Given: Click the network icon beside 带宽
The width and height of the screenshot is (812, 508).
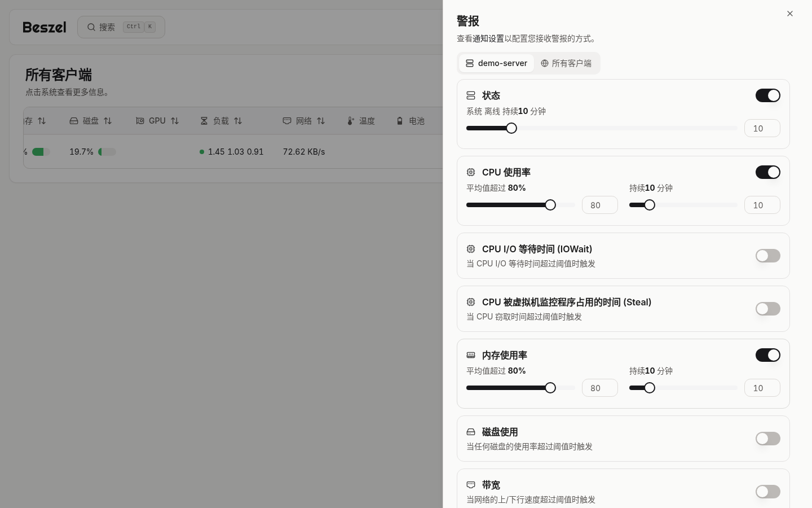Looking at the screenshot, I should (x=471, y=485).
